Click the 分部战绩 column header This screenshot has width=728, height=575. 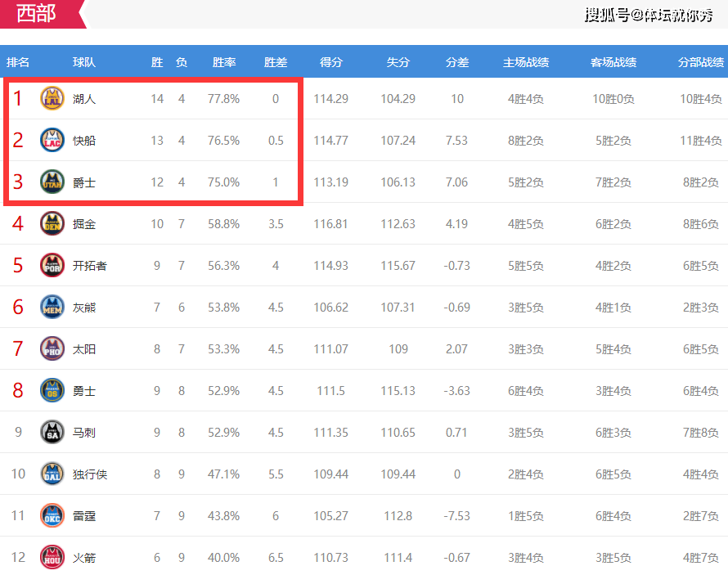pyautogui.click(x=701, y=62)
